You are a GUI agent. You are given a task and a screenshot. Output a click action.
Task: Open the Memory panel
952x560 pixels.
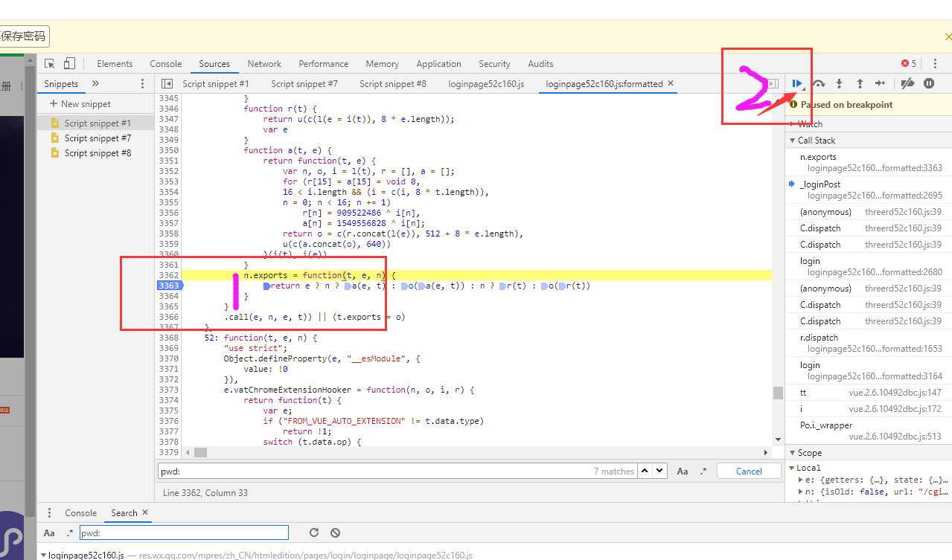tap(383, 64)
